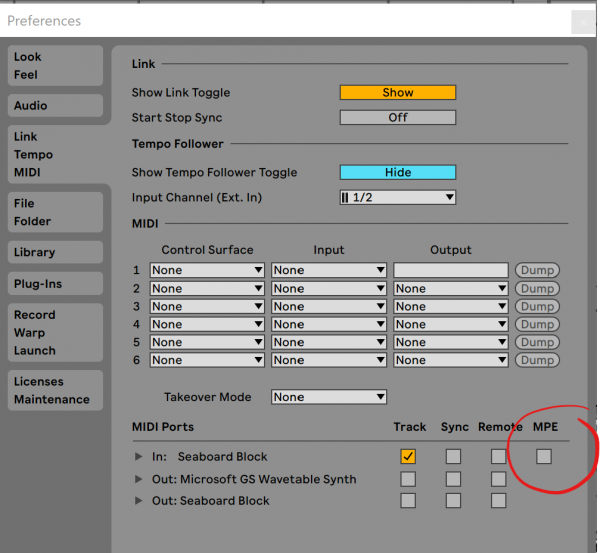Expand Out: Microsoft GS Wavetable Synth port
This screenshot has width=600, height=553.
(x=139, y=479)
